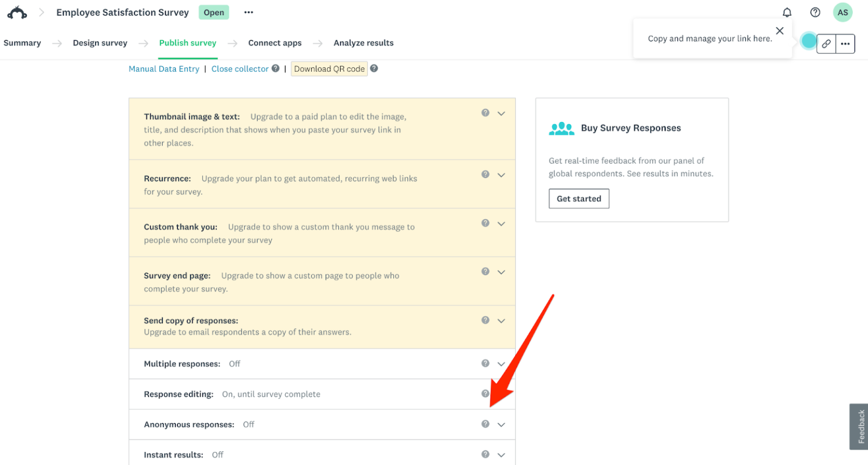Click help icon next to Download QR code
Viewport: 868px width, 465px height.
click(374, 68)
